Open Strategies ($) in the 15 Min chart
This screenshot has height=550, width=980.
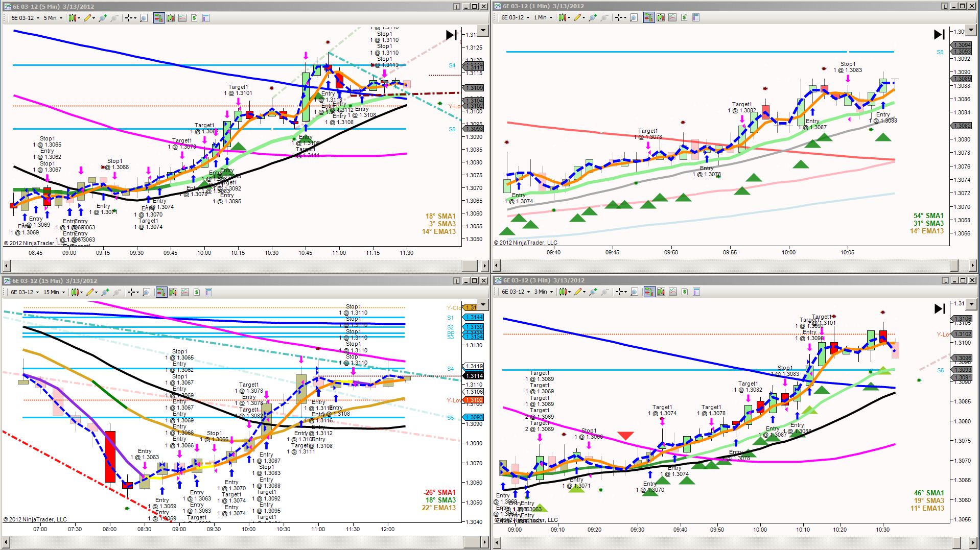197,292
